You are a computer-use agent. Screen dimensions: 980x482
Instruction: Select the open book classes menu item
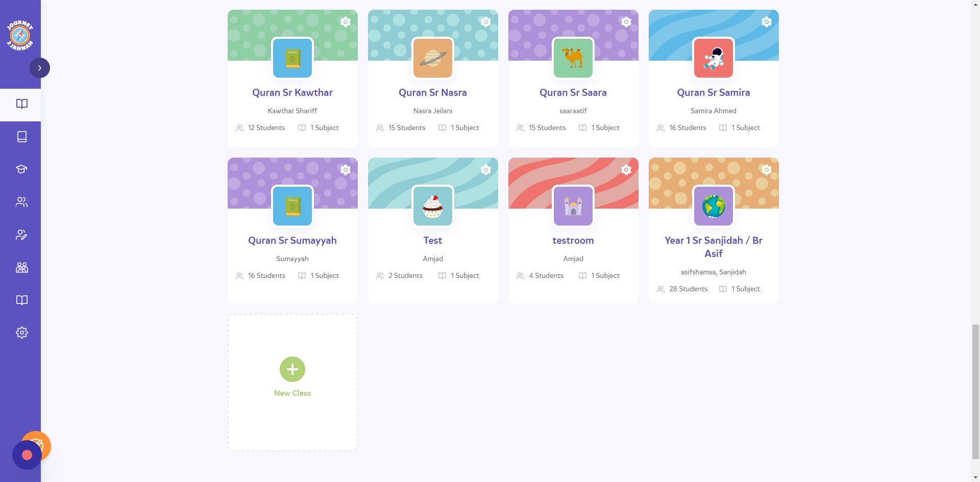pos(21,104)
